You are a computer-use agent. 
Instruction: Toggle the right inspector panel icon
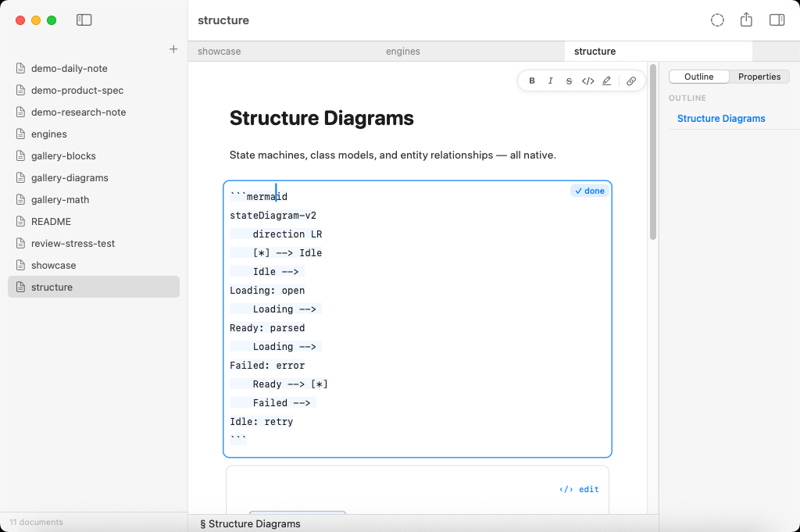[x=777, y=20]
